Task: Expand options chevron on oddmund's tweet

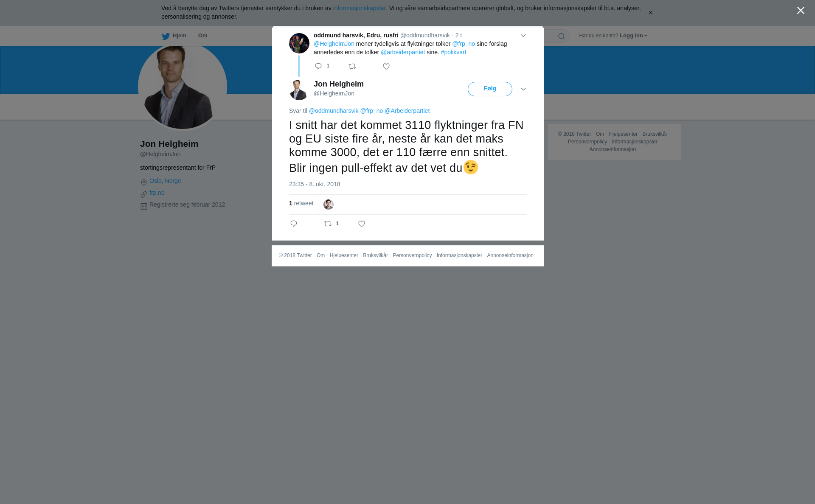Action: click(523, 36)
